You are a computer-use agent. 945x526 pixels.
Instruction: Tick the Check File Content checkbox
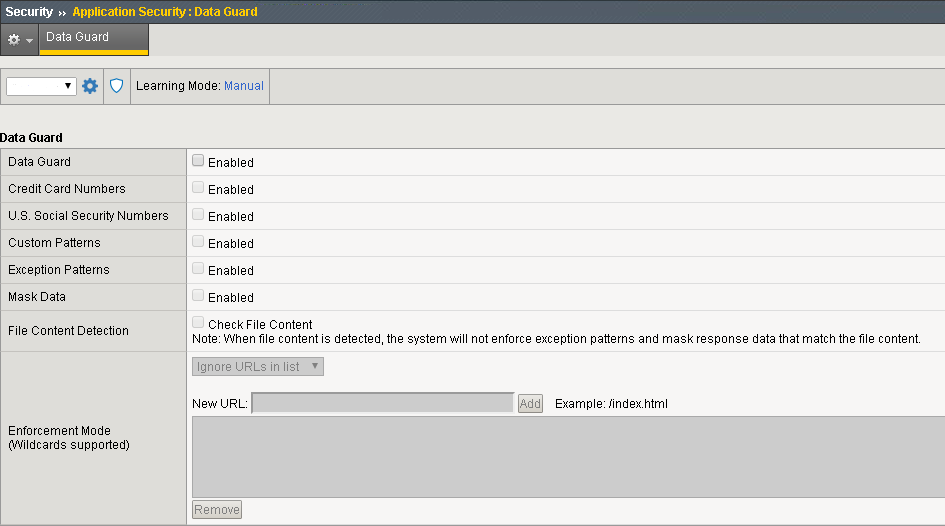pyautogui.click(x=198, y=322)
